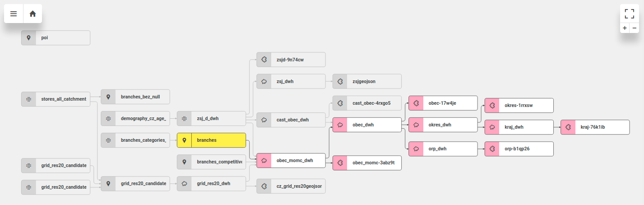
Task: Select the zsjgeojson node
Action: [x=373, y=82]
